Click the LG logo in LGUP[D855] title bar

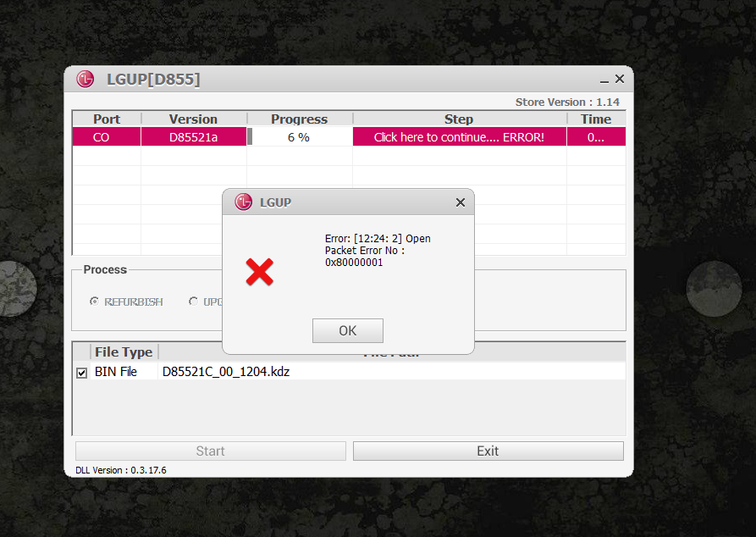tap(86, 79)
